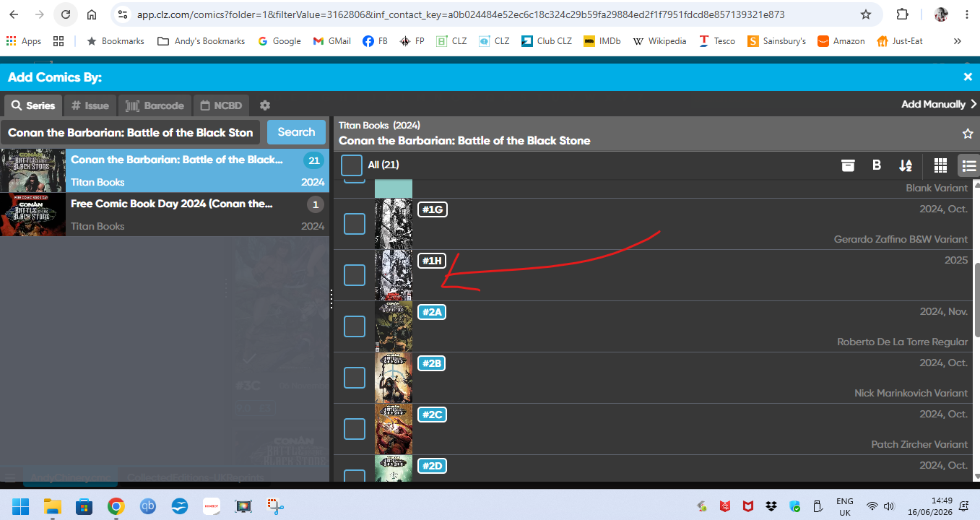The image size is (980, 520).
Task: Toggle the bold B icon in issue toolbar
Action: click(877, 165)
